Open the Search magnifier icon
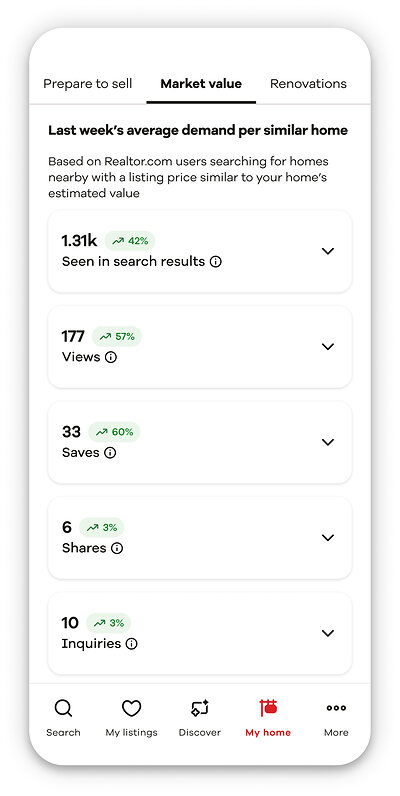 (x=63, y=708)
